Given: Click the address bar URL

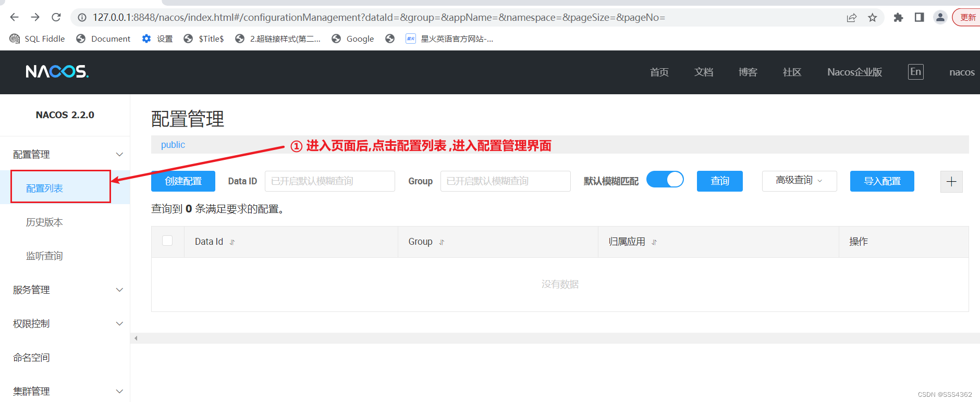Looking at the screenshot, I should (379, 18).
